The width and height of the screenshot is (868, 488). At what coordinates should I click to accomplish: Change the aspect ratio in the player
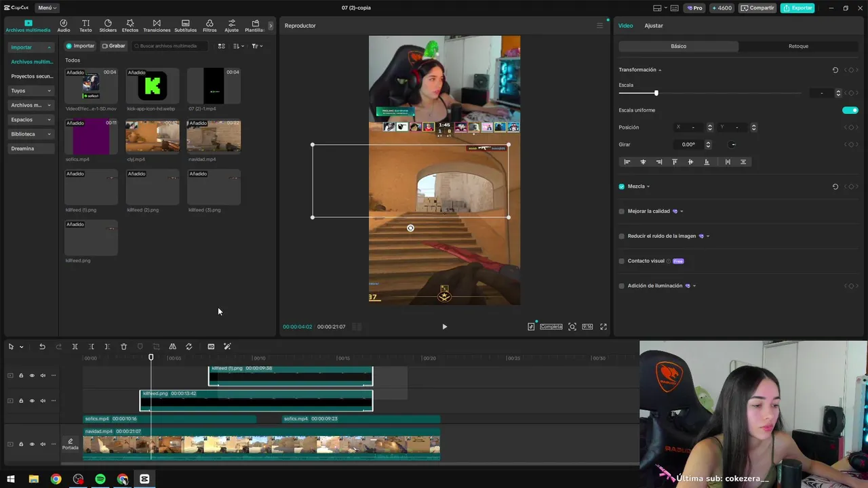587,327
